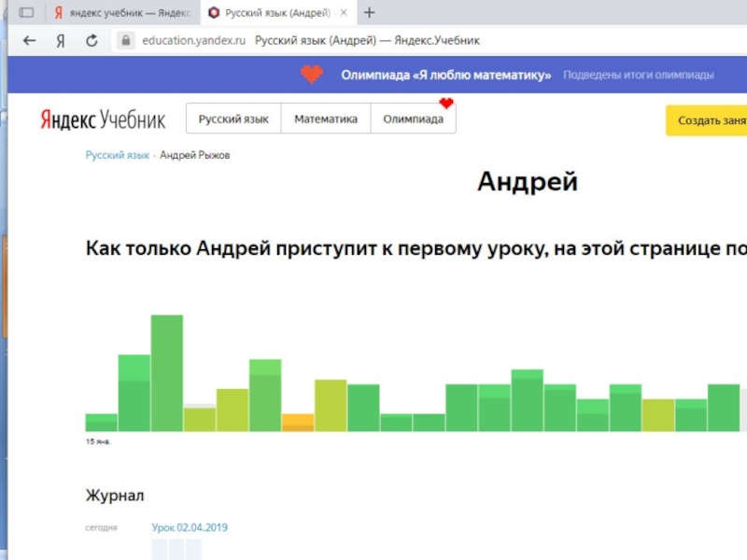The width and height of the screenshot is (747, 560).
Task: Select the tallest green chart bar
Action: 167,372
